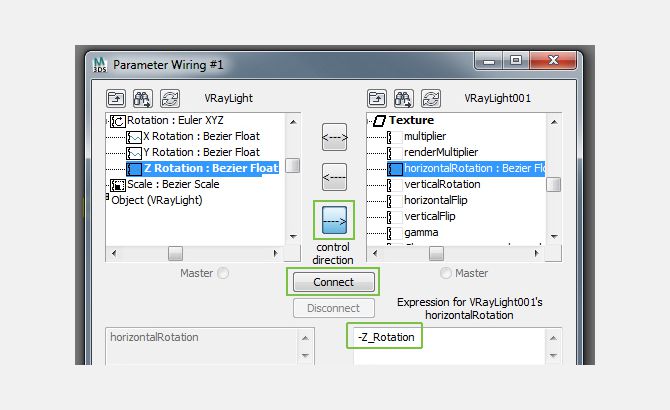Click right tree horizontal scroll right arrow
The width and height of the screenshot is (670, 410).
pyautogui.click(x=536, y=253)
